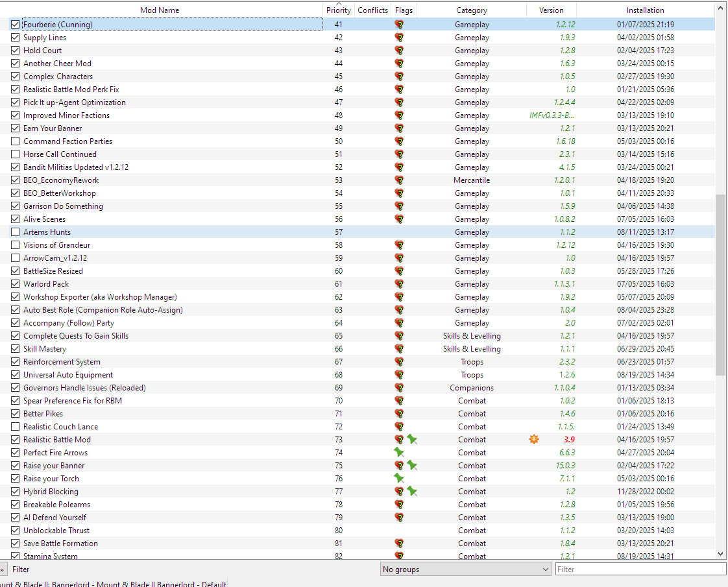Screen dimensions: 728x587
Task: Open the No groups dropdown
Action: click(x=466, y=569)
